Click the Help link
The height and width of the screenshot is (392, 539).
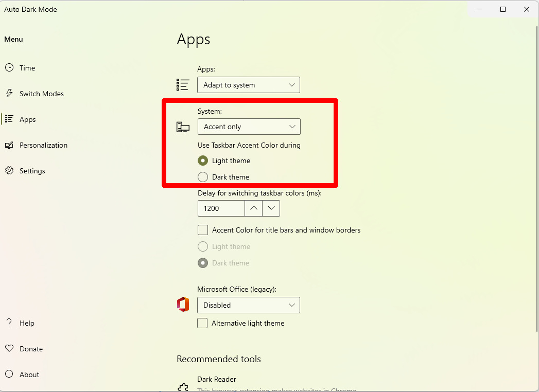(27, 323)
